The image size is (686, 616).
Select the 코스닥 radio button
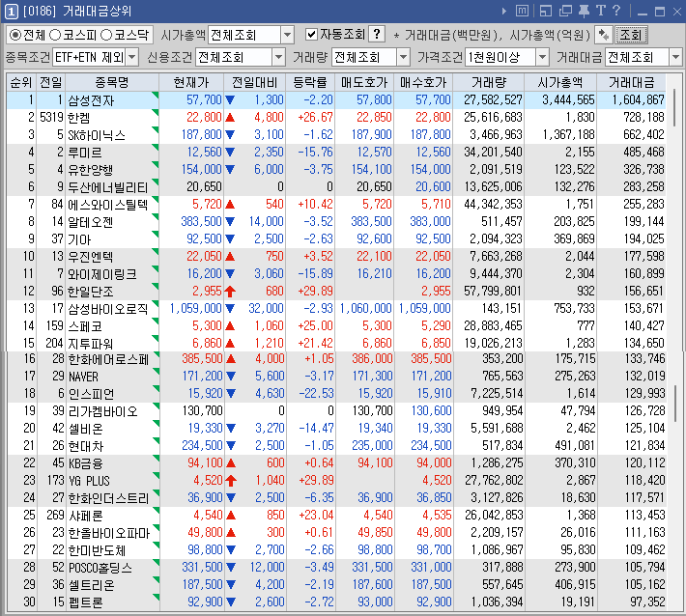point(106,35)
